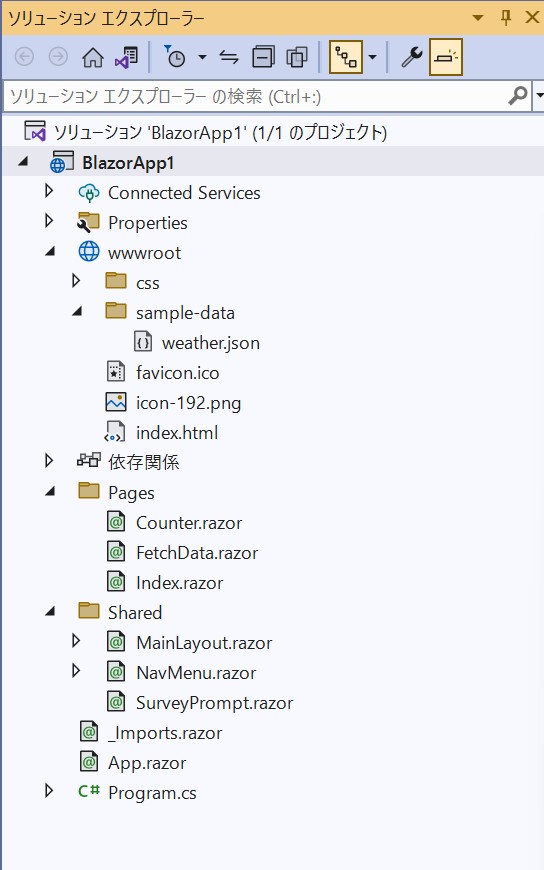544x870 pixels.
Task: Select the weather.json file
Action: (210, 343)
